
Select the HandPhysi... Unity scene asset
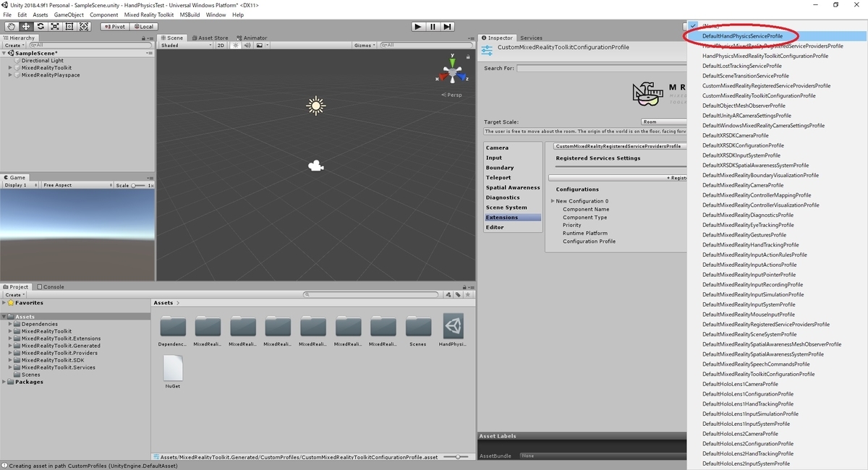point(453,327)
